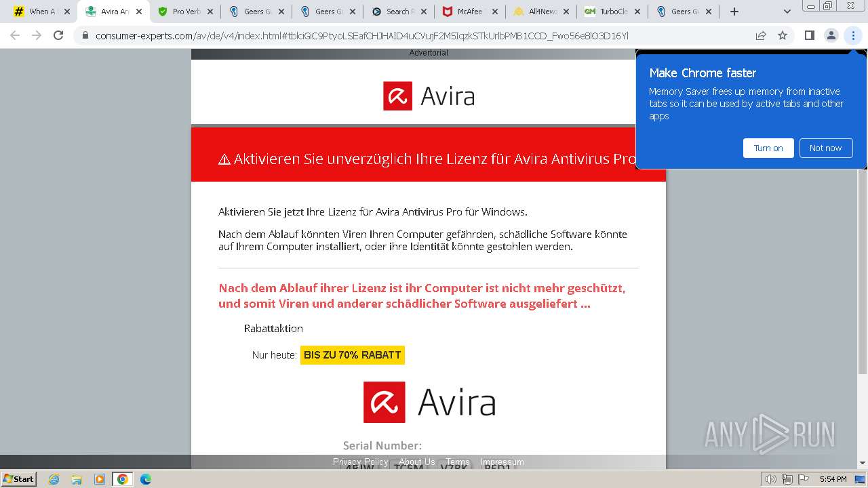Expand the tab search dropdown
This screenshot has width=868, height=488.
(787, 12)
